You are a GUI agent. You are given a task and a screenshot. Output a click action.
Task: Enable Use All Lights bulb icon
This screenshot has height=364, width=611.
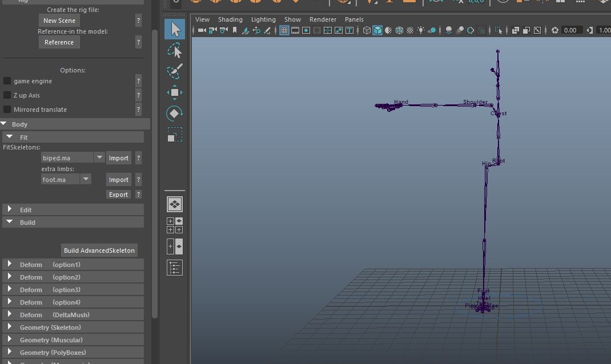[x=421, y=30]
